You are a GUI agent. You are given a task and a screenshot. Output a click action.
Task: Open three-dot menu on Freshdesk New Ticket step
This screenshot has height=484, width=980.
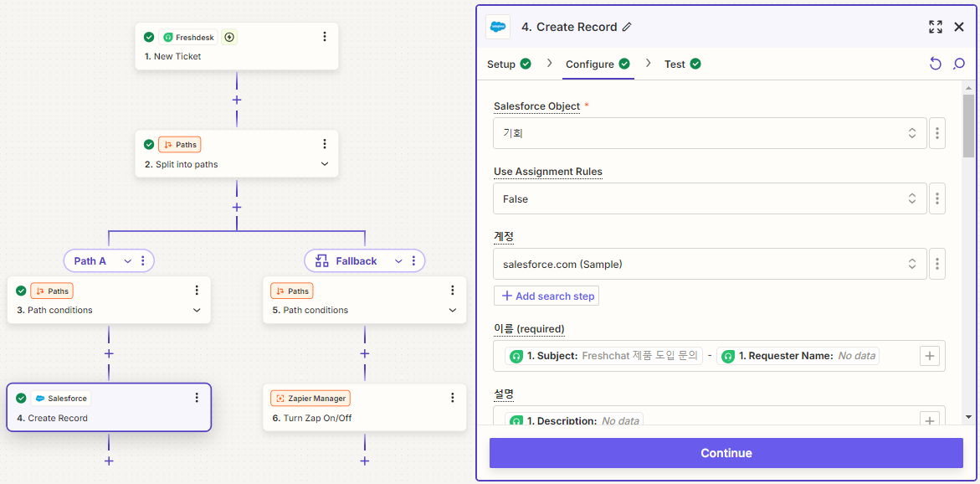[325, 37]
